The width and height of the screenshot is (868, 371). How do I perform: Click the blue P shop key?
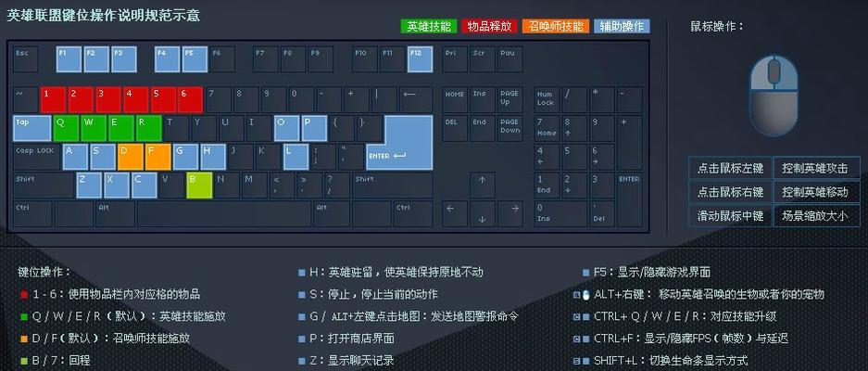pyautogui.click(x=314, y=128)
